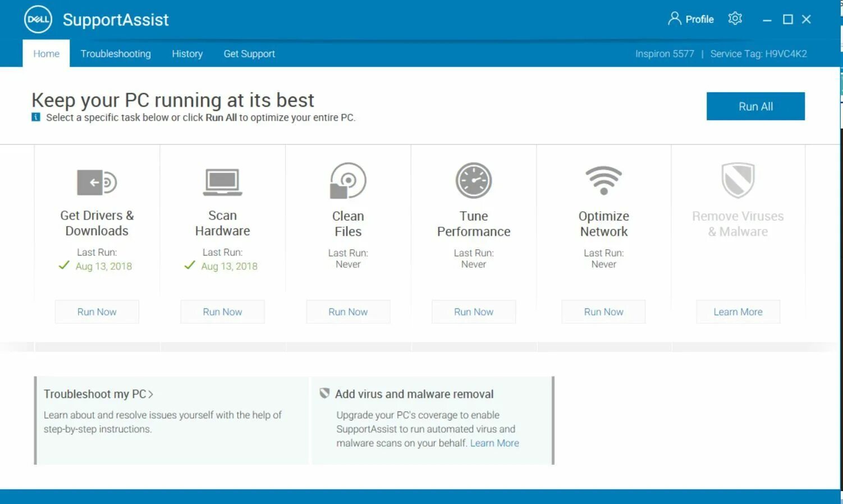Screen dimensions: 843x504
Task: Click Add virus and malware removal heading
Action: coord(414,394)
